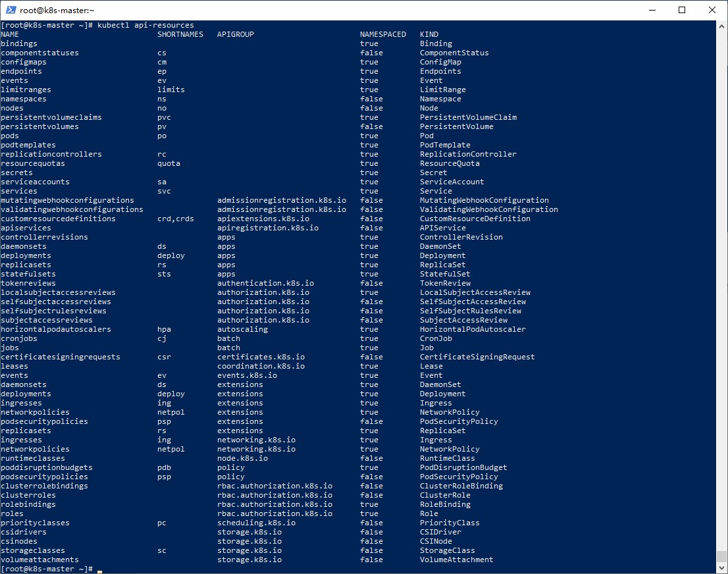Click the 'statefulsets' resource name
The width and height of the screenshot is (728, 574).
[x=28, y=274]
